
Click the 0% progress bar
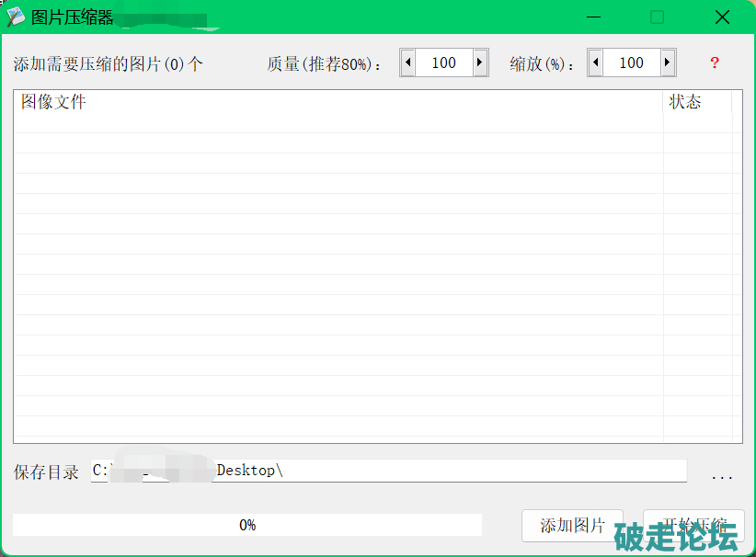(x=247, y=525)
